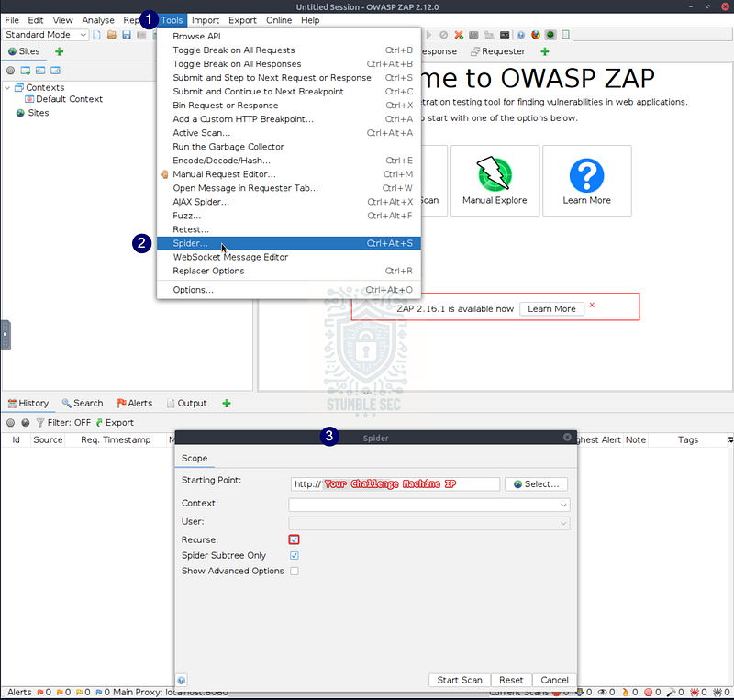Open the History table column options icon
The width and height of the screenshot is (734, 700).
(x=729, y=439)
